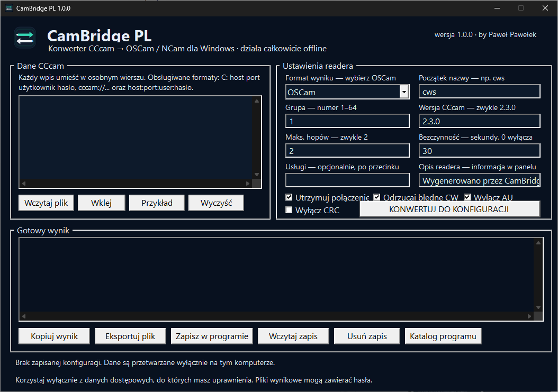Click the right arrow of Gotowy wynik scrollbar
The height and width of the screenshot is (392, 558).
click(x=529, y=316)
